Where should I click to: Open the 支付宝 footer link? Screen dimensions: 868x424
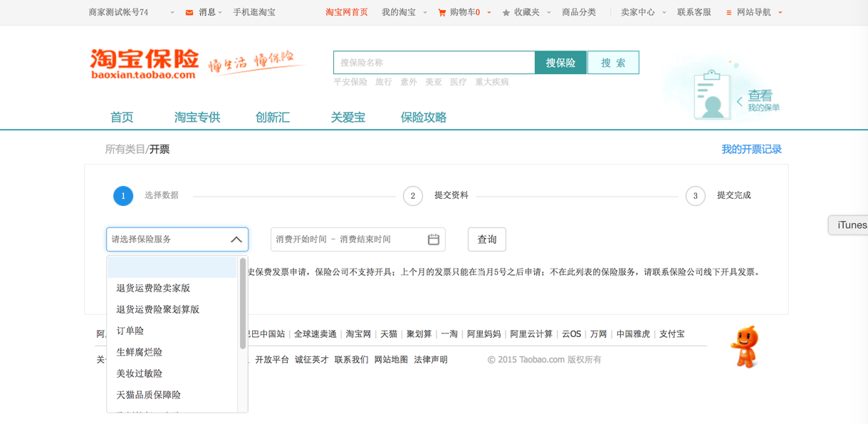tap(671, 334)
